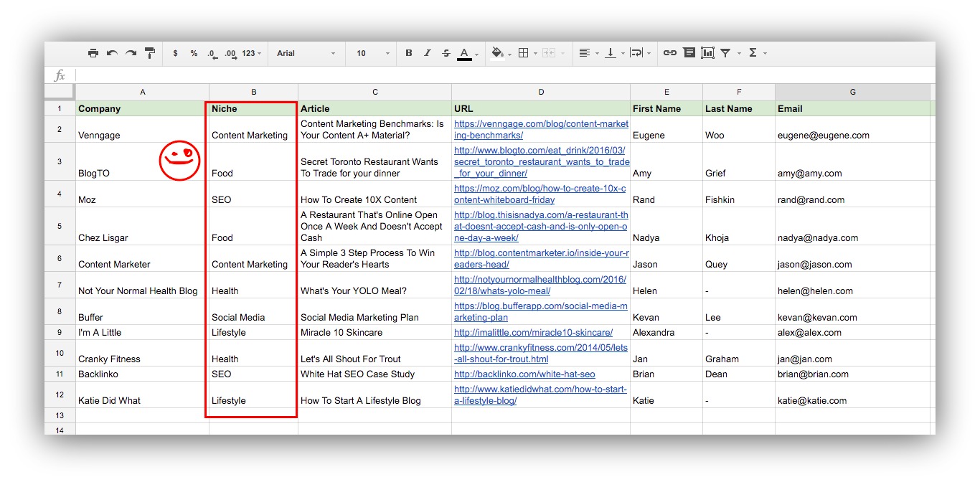This screenshot has width=980, height=482.
Task: Click the Insert comment icon
Action: (689, 53)
